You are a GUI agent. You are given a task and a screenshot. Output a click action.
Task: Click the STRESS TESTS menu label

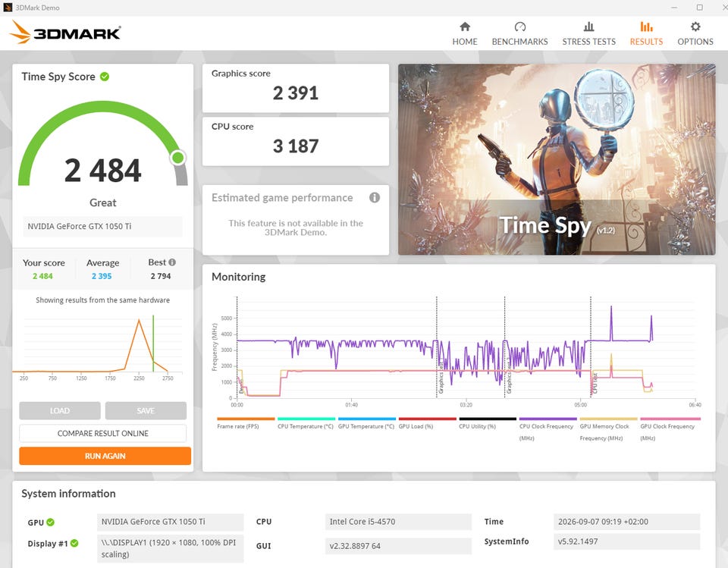click(588, 42)
